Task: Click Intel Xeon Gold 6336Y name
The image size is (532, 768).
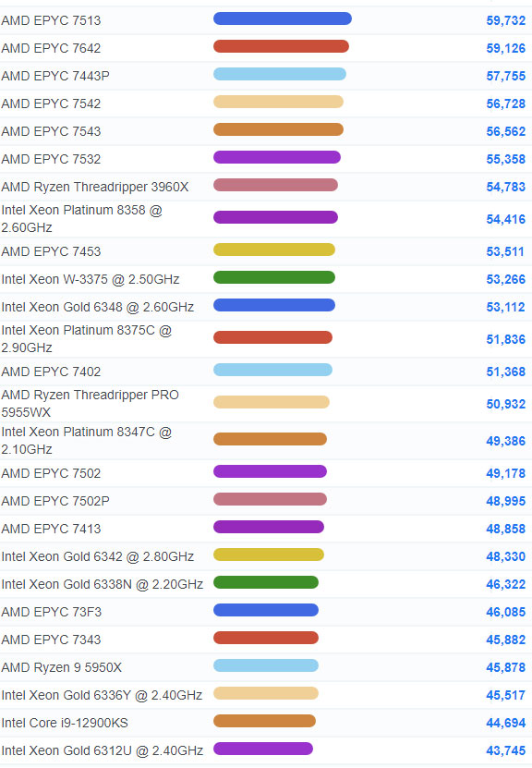Action: [102, 695]
